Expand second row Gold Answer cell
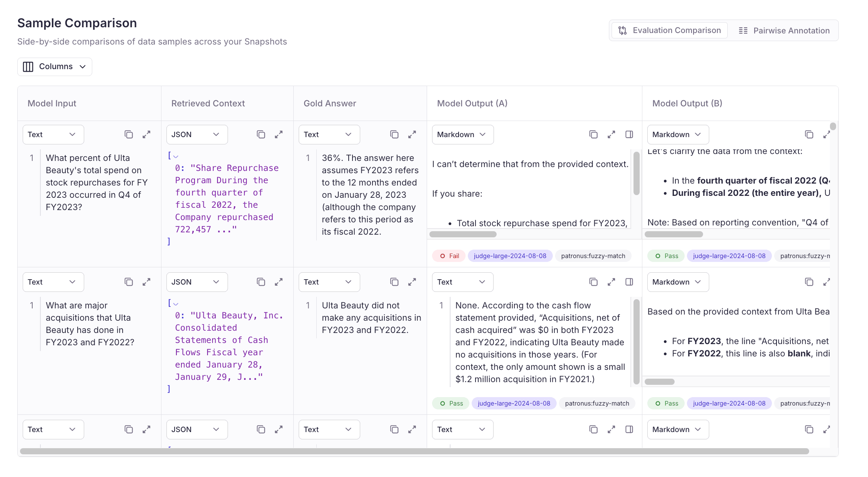The height and width of the screenshot is (477, 868). 412,282
